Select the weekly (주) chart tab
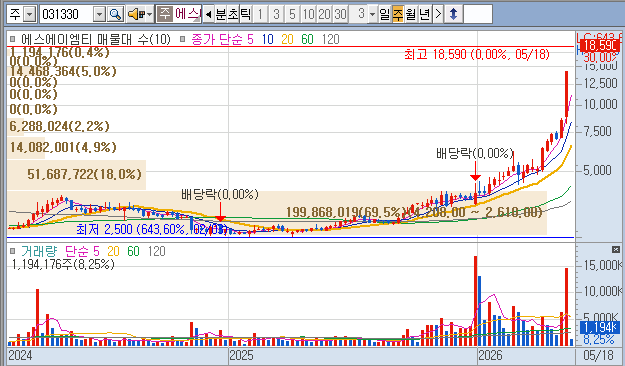625x366 pixels. (398, 14)
